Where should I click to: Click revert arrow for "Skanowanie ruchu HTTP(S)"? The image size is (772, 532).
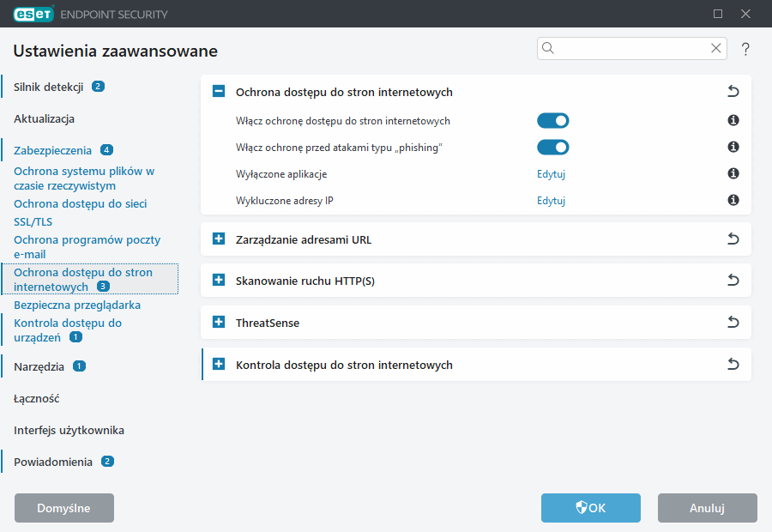click(x=733, y=281)
